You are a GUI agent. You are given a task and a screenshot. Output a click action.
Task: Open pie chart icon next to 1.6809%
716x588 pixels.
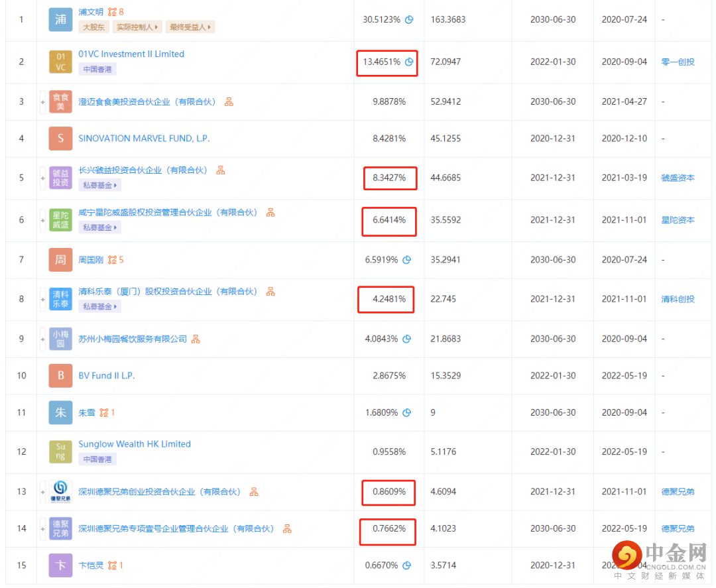(x=407, y=413)
